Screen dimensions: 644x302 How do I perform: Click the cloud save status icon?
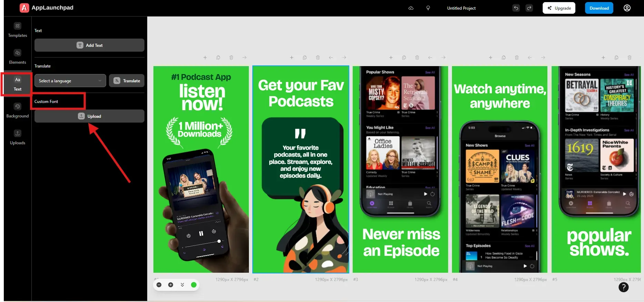[411, 8]
